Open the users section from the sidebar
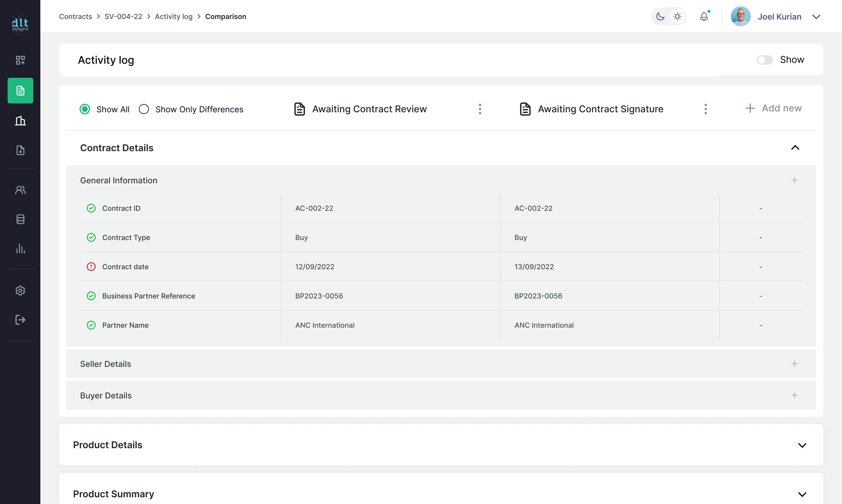This screenshot has width=842, height=504. coord(20,190)
